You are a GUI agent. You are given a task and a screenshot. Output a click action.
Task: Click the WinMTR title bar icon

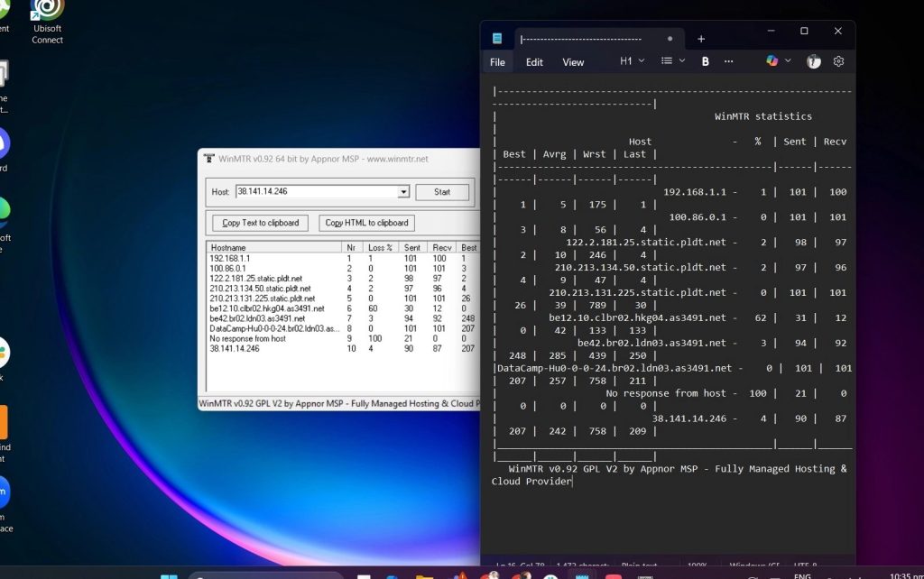click(x=208, y=159)
